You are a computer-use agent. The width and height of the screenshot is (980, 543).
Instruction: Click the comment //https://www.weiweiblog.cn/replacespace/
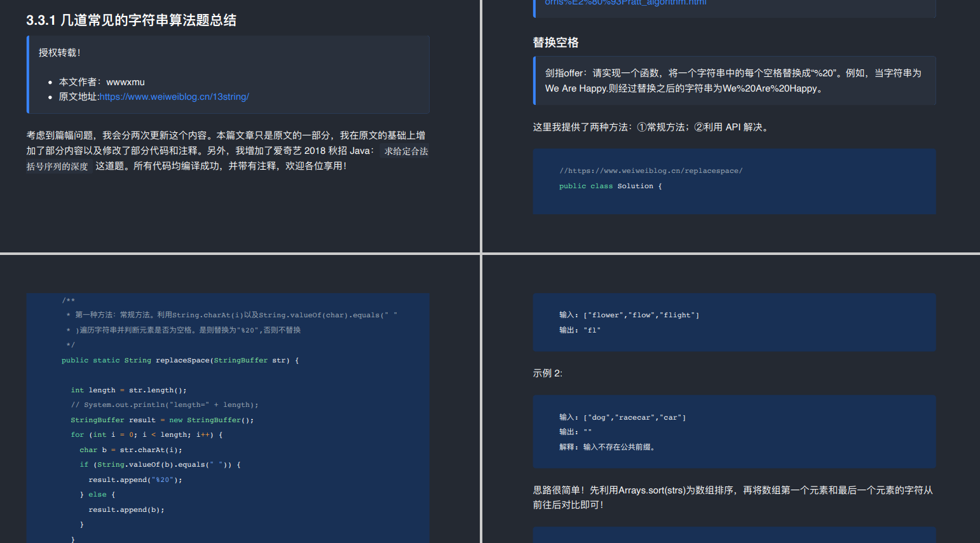pos(651,171)
